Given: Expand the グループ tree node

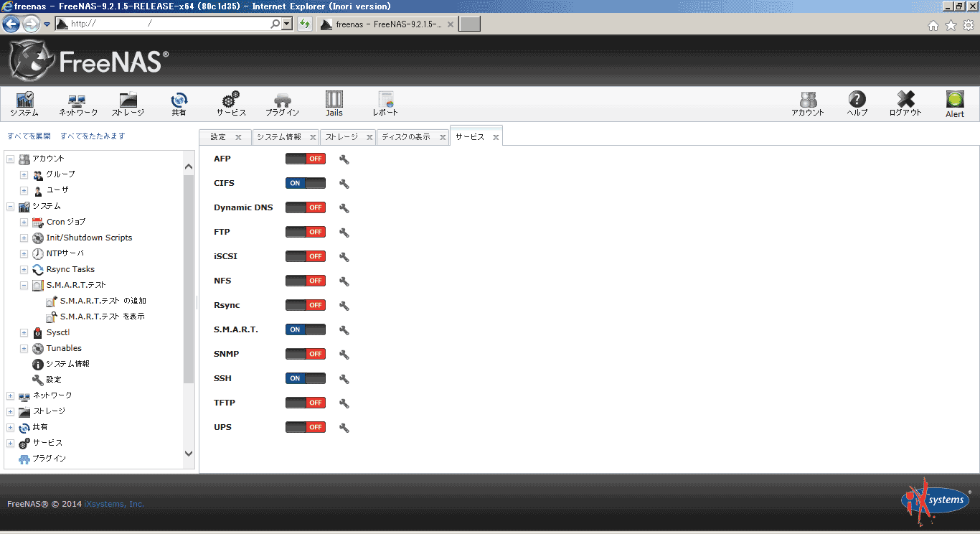Looking at the screenshot, I should click(24, 174).
